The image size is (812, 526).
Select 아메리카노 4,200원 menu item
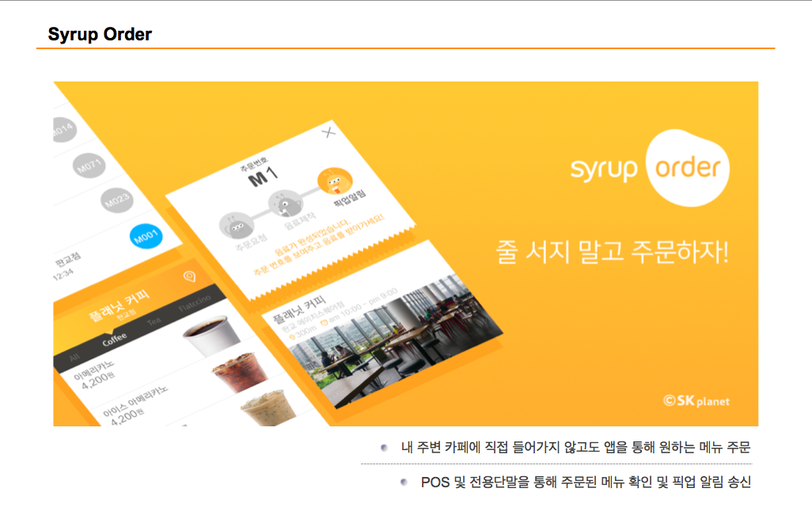pyautogui.click(x=94, y=375)
